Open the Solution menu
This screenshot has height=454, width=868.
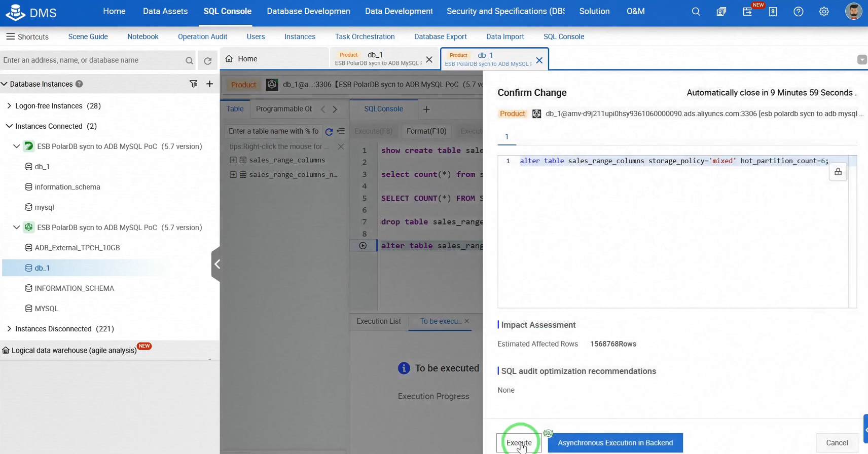pyautogui.click(x=595, y=11)
